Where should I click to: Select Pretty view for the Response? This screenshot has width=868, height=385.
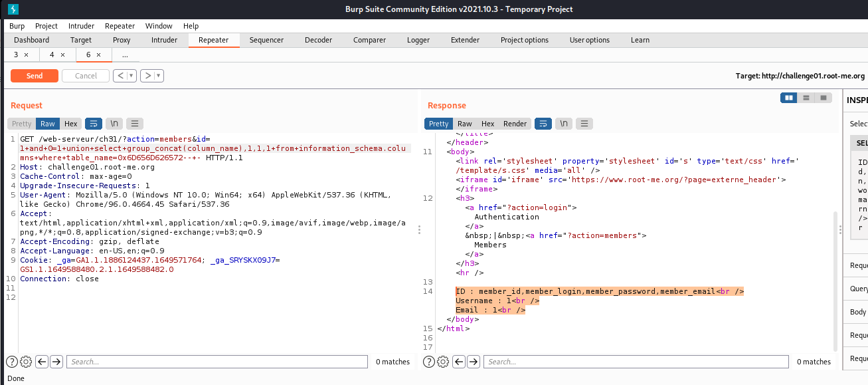(x=439, y=124)
